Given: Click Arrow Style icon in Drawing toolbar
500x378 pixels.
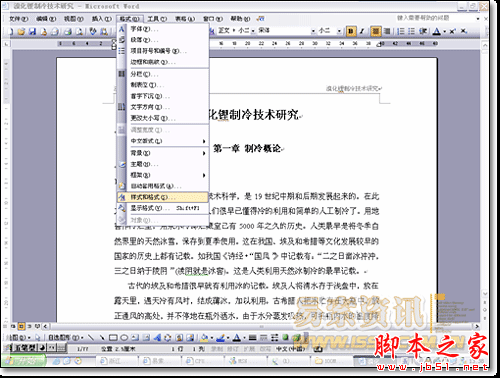Looking at the screenshot, I should click(275, 338).
